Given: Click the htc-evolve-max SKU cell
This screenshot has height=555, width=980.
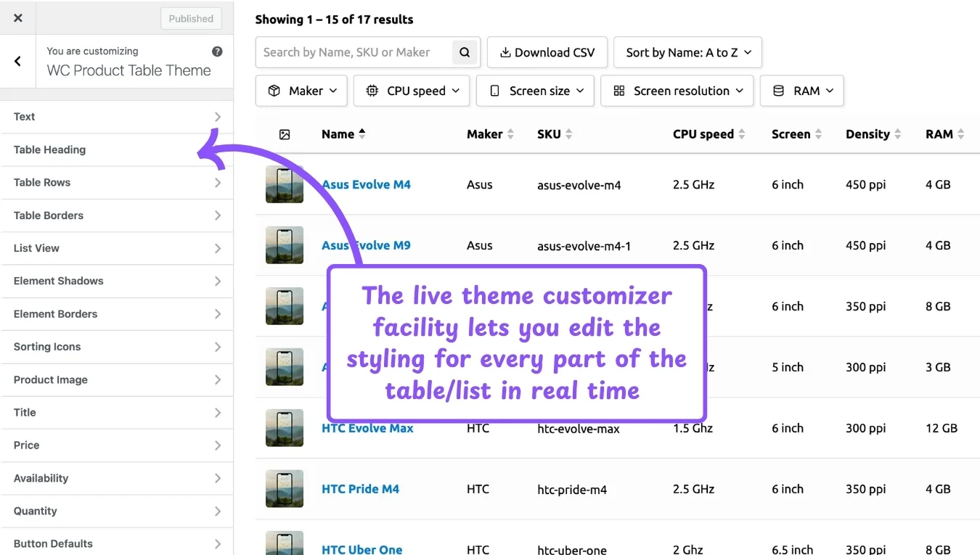Looking at the screenshot, I should point(579,429).
